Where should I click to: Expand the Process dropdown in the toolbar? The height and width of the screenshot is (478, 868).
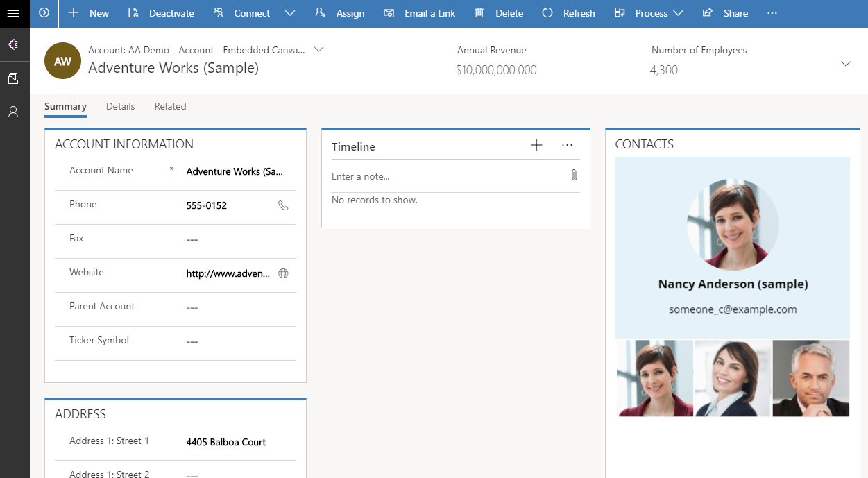pos(676,12)
